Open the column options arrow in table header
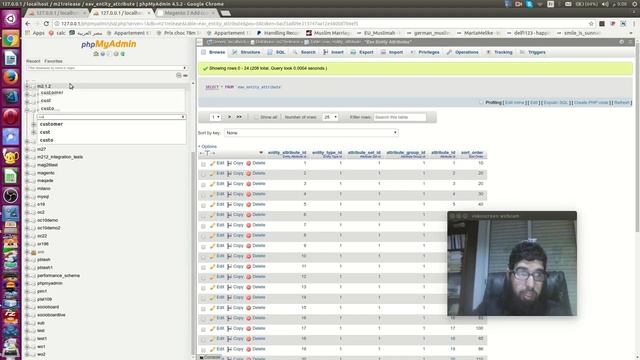640x360 pixels. (261, 153)
